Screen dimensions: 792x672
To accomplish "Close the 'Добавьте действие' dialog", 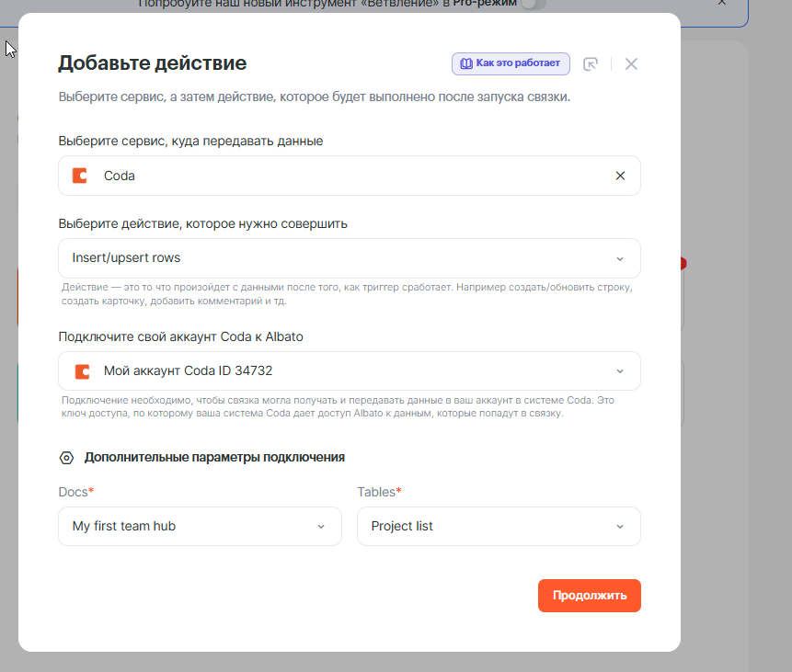I will click(631, 64).
